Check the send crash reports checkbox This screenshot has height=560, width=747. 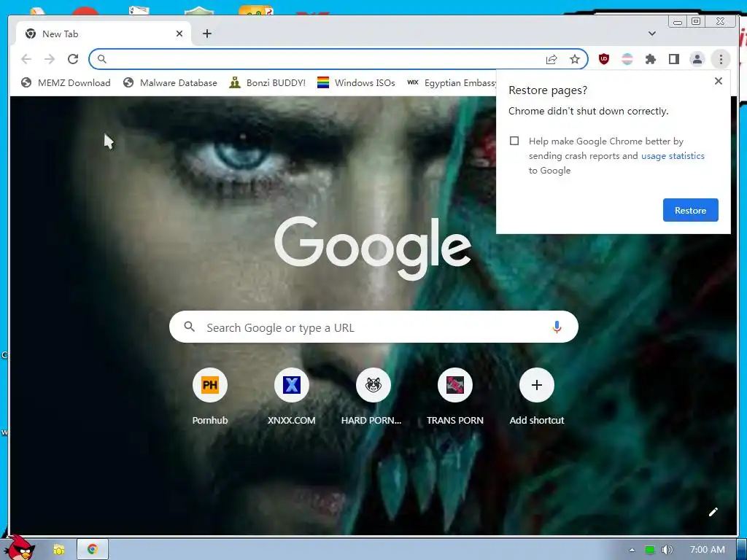pos(514,141)
